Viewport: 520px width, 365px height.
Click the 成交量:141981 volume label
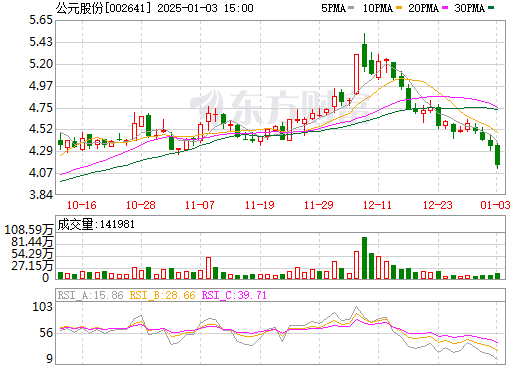click(x=96, y=224)
